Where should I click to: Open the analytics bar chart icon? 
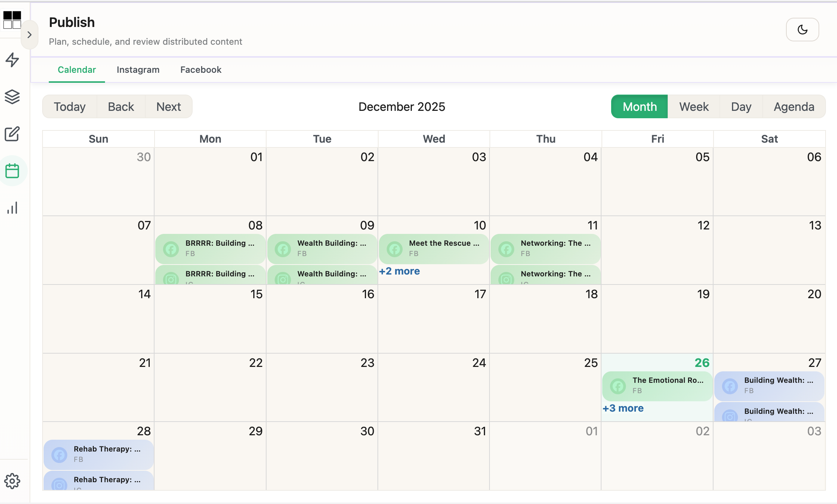pyautogui.click(x=13, y=208)
